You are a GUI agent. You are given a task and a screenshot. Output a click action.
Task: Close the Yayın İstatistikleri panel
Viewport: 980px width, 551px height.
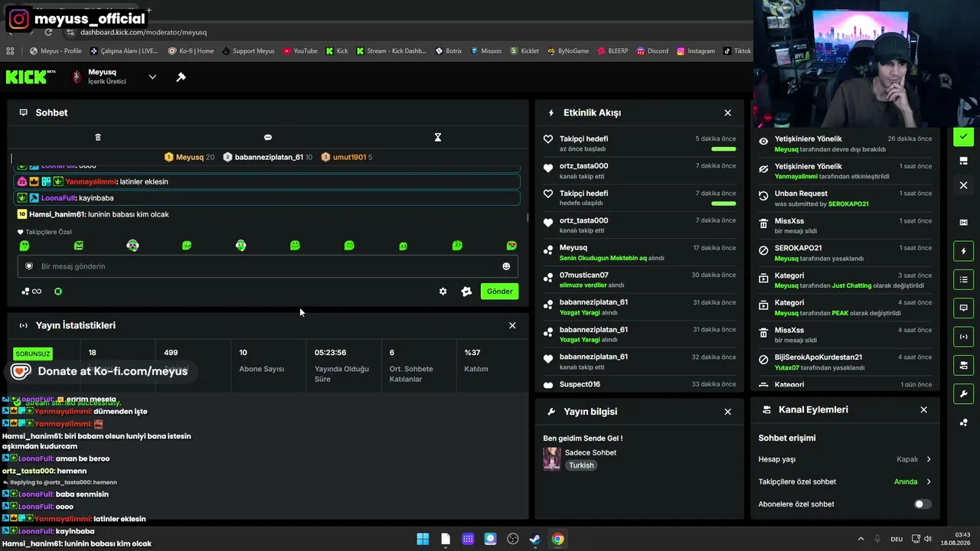(512, 325)
